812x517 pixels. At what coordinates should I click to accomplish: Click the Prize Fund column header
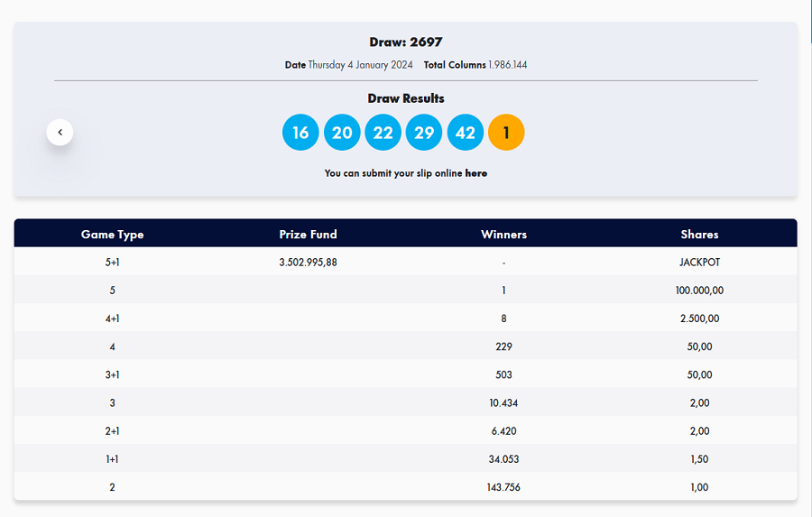[x=309, y=235]
